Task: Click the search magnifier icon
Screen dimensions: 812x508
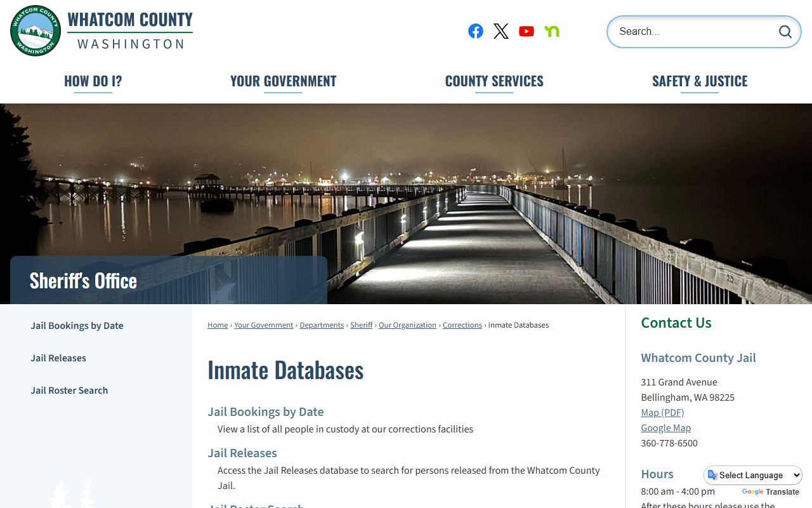Action: [x=785, y=32]
